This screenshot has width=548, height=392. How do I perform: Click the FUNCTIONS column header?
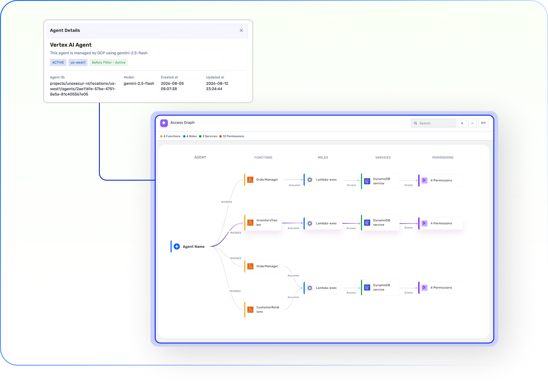click(263, 157)
